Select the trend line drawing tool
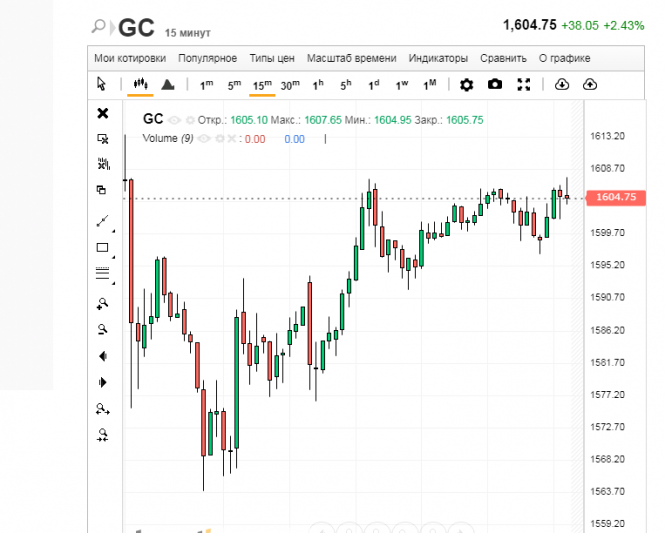This screenshot has width=665, height=533. [102, 220]
